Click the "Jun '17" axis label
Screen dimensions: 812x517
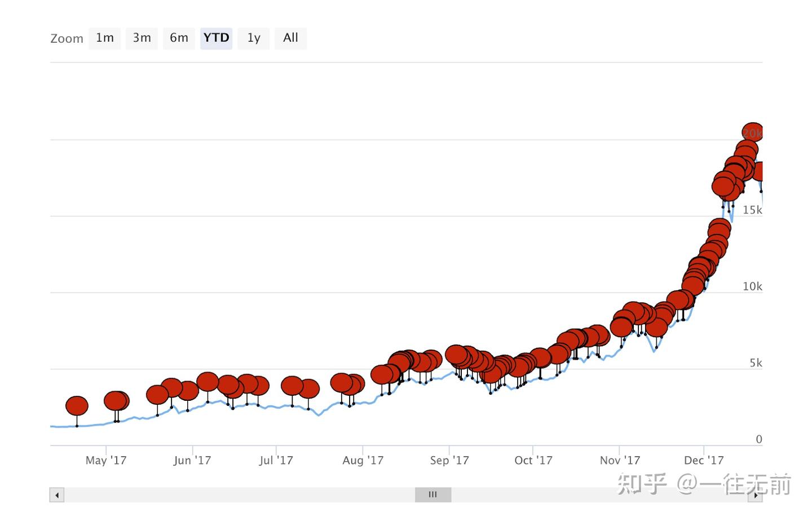pyautogui.click(x=192, y=461)
